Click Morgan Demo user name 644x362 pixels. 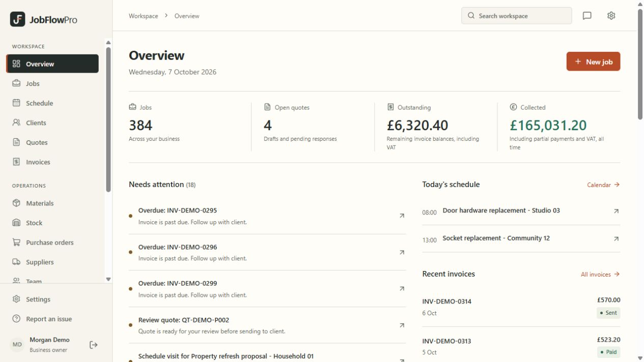click(x=49, y=340)
